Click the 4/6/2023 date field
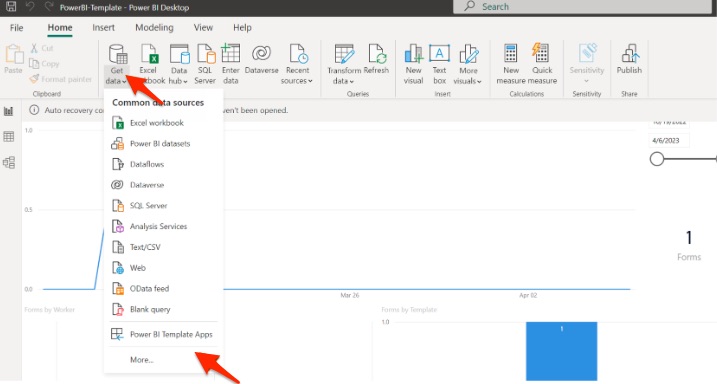 (669, 140)
